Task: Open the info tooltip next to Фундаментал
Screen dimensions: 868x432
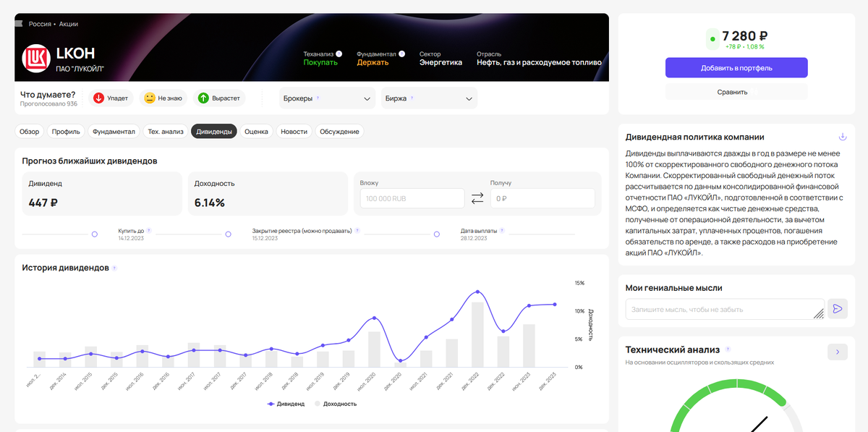Action: click(x=401, y=54)
